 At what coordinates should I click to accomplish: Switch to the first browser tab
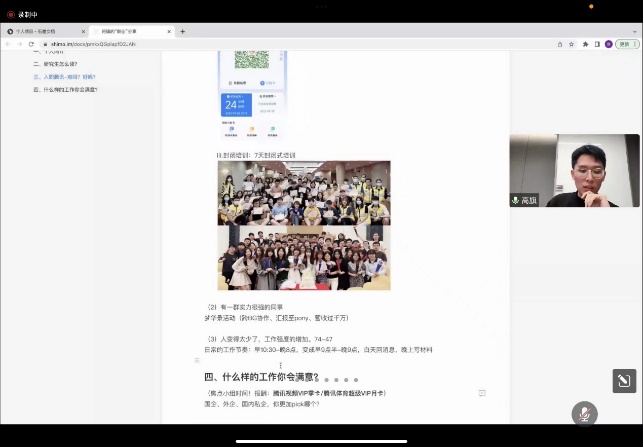[x=42, y=31]
